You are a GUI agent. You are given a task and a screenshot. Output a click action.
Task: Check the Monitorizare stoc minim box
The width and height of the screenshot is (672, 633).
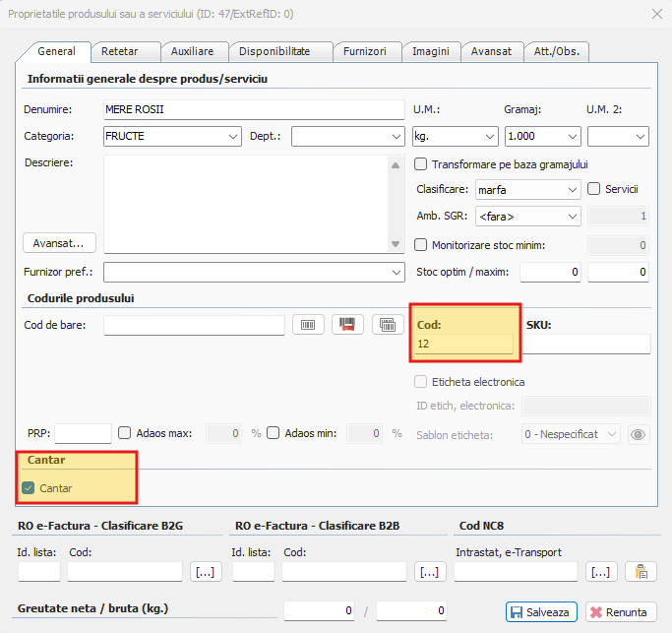tap(422, 245)
